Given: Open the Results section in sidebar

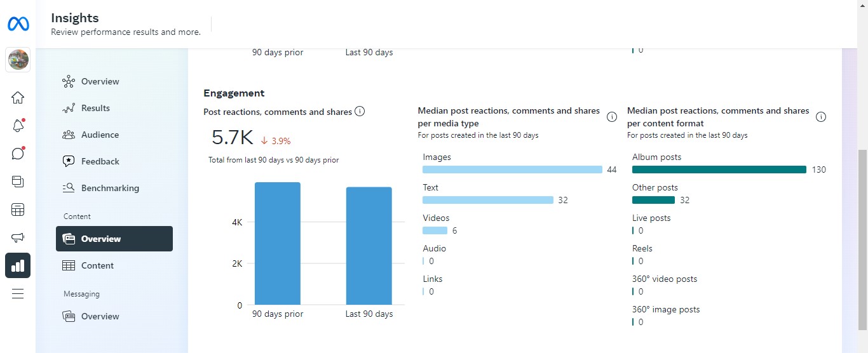Looking at the screenshot, I should pyautogui.click(x=95, y=108).
